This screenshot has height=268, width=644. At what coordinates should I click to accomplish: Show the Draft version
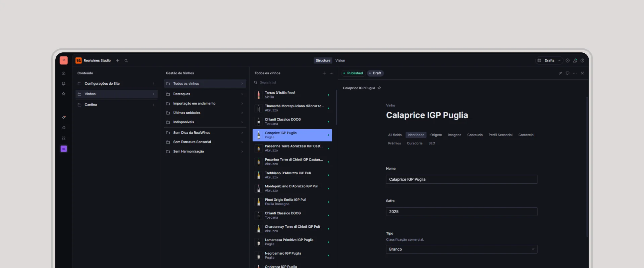pyautogui.click(x=375, y=73)
